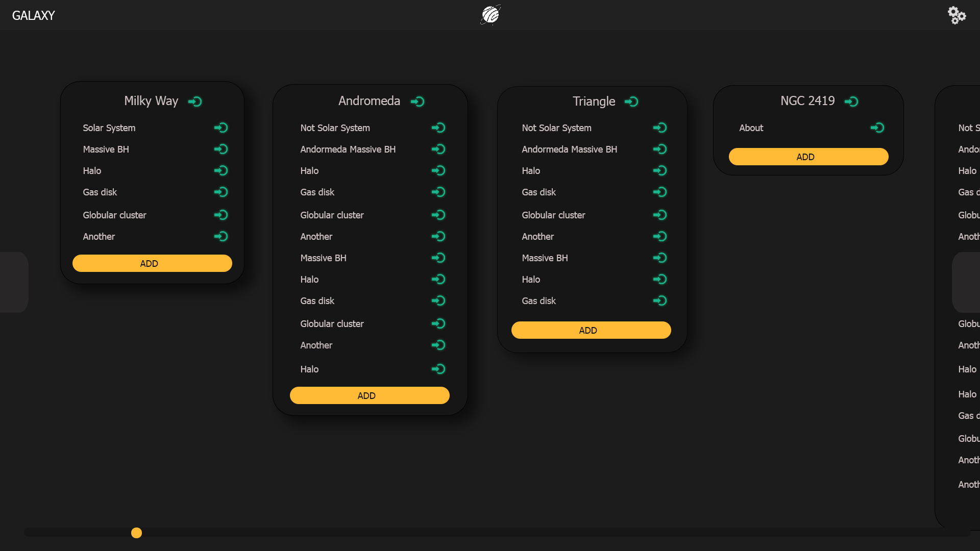
Task: Select Globular cluster text in Milky Way
Action: pyautogui.click(x=114, y=215)
